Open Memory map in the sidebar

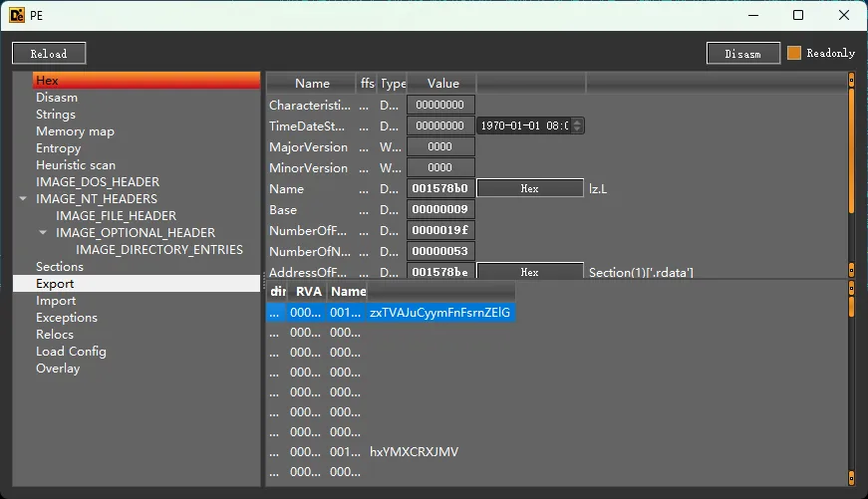point(75,131)
